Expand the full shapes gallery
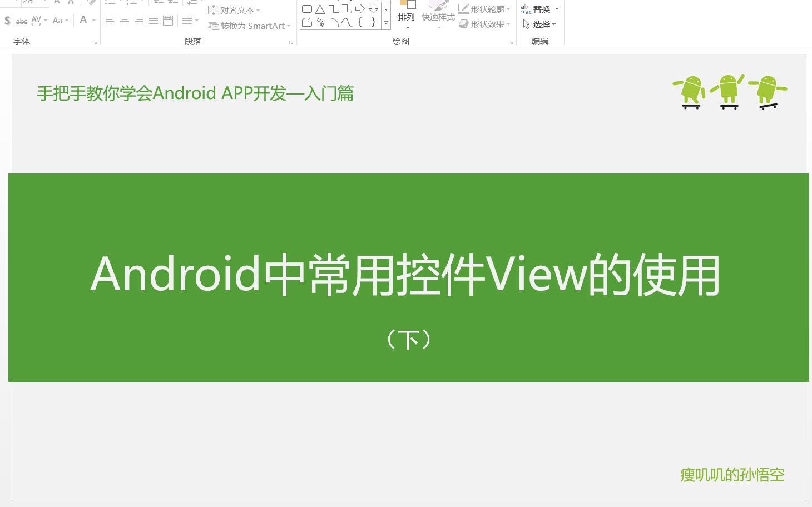Viewport: 812px width, 507px height. [386, 23]
